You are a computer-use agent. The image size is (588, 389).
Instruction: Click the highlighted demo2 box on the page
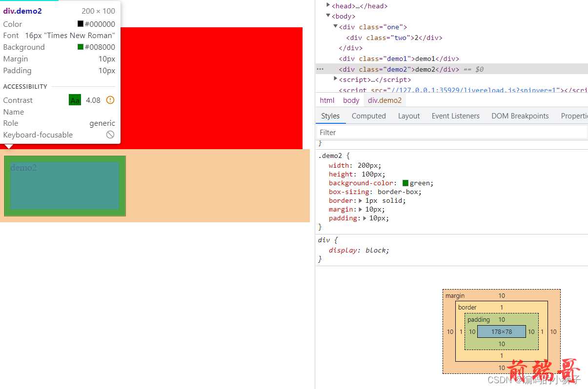65,186
